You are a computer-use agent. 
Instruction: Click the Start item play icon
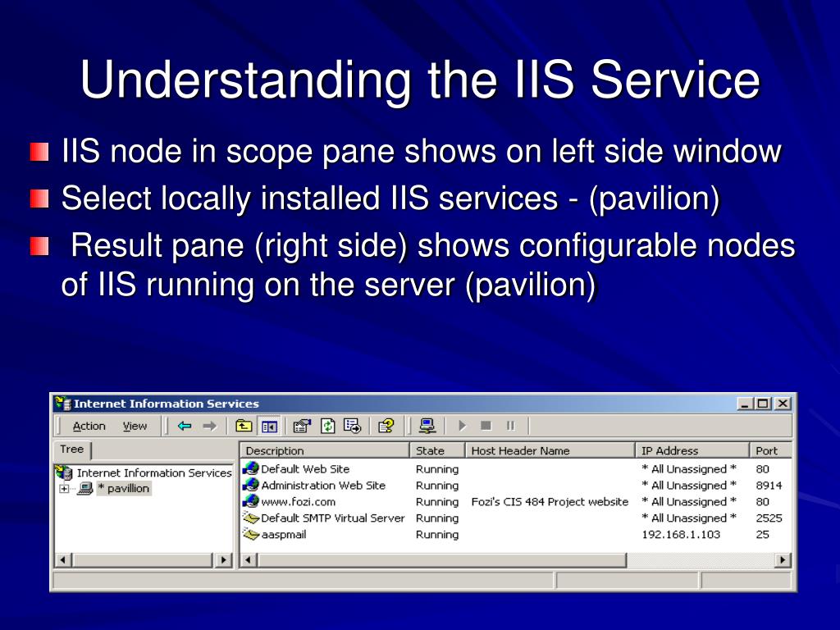click(x=463, y=426)
